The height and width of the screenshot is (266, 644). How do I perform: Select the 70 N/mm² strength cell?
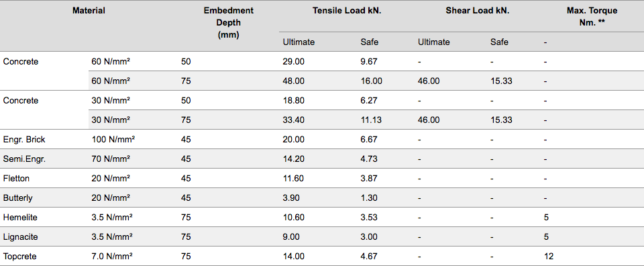[111, 159]
